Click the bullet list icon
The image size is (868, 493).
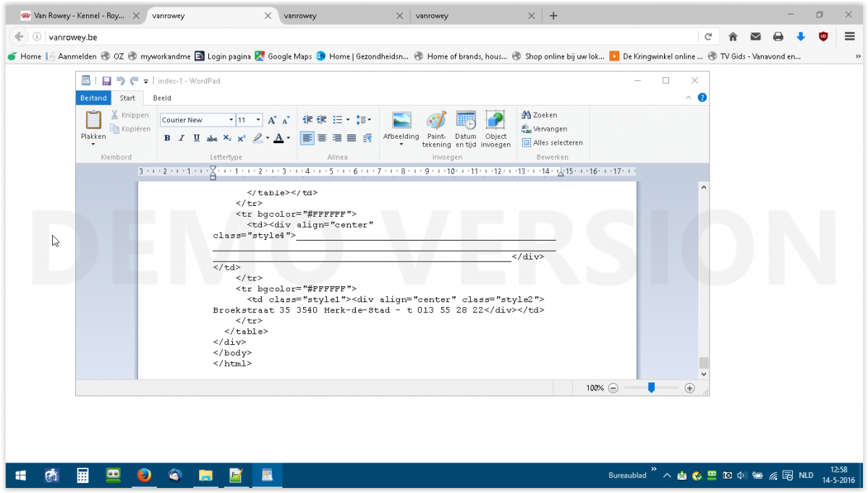click(337, 120)
